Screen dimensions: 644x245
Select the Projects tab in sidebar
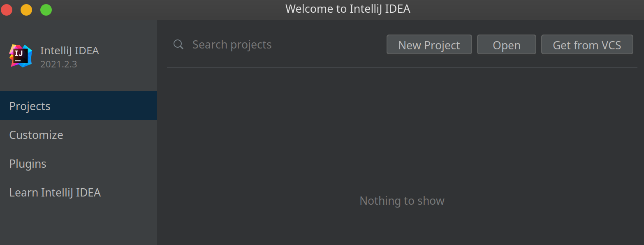(78, 106)
